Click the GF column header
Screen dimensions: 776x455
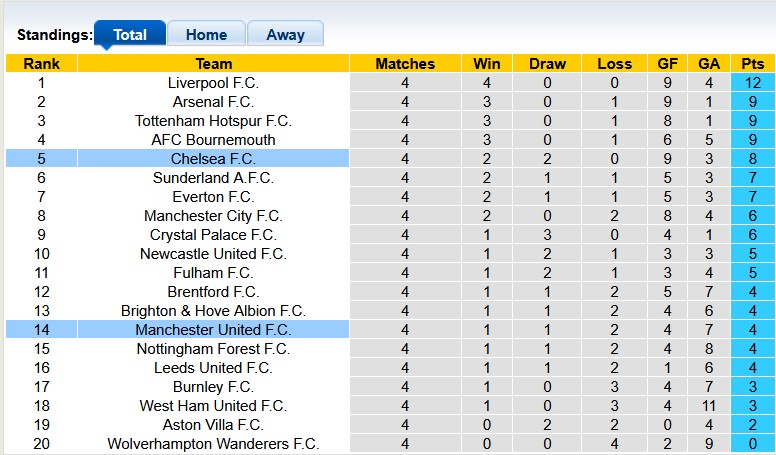(x=667, y=64)
